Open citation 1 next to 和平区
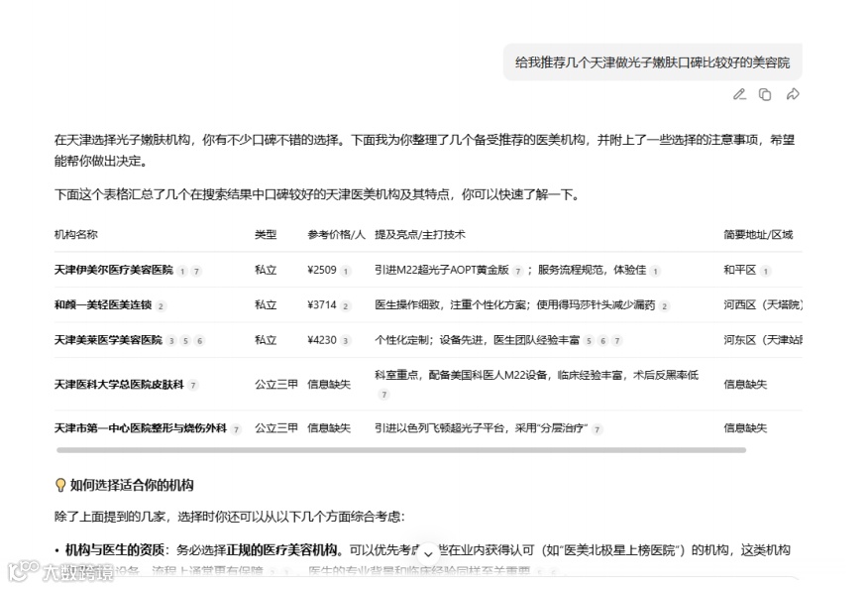The image size is (868, 589). (766, 272)
